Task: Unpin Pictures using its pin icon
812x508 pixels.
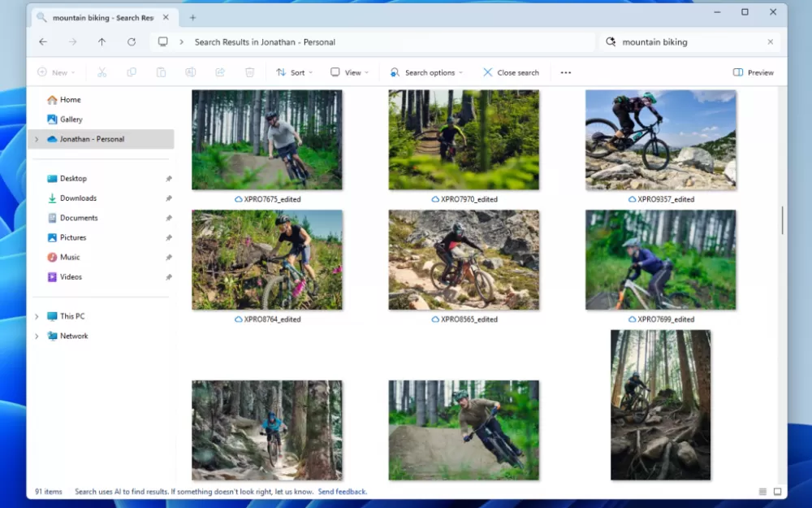Action: click(169, 238)
